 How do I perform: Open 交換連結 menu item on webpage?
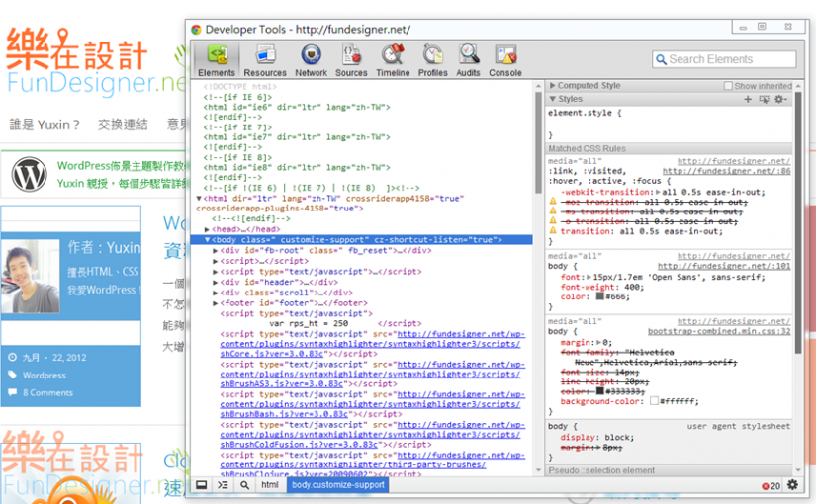pos(123,125)
